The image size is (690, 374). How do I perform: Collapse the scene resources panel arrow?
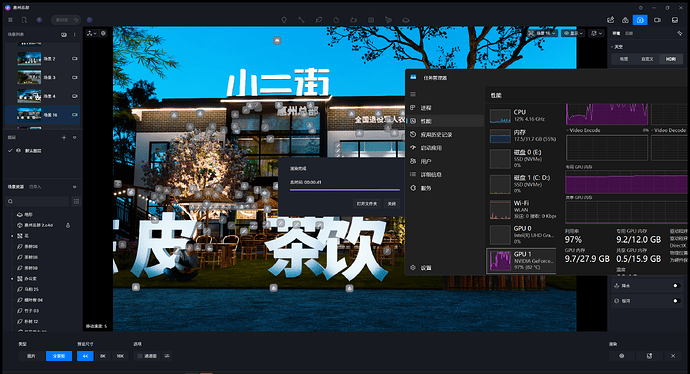74,187
